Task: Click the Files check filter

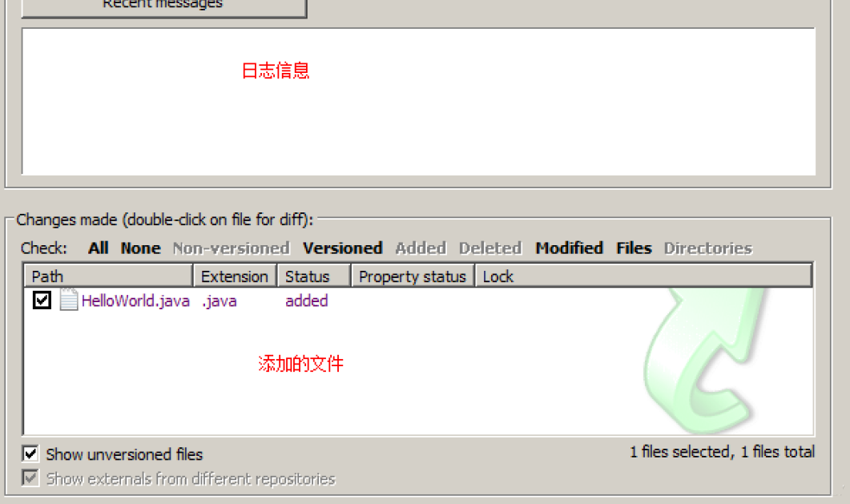Action: [x=634, y=248]
